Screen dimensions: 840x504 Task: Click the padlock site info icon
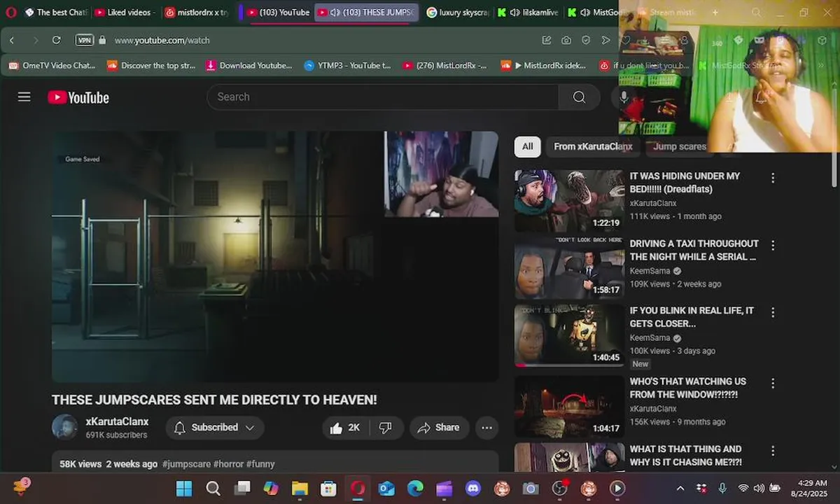pos(102,40)
